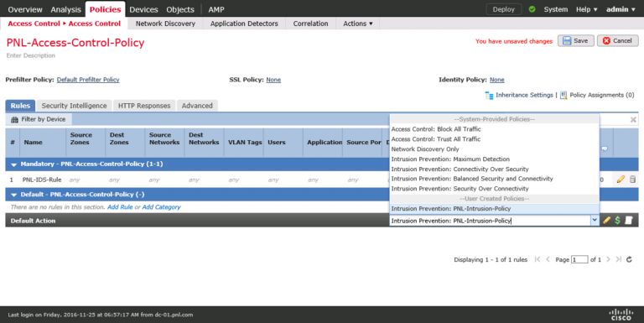Click the VLAN Tags column header
644x323 pixels.
pyautogui.click(x=244, y=142)
